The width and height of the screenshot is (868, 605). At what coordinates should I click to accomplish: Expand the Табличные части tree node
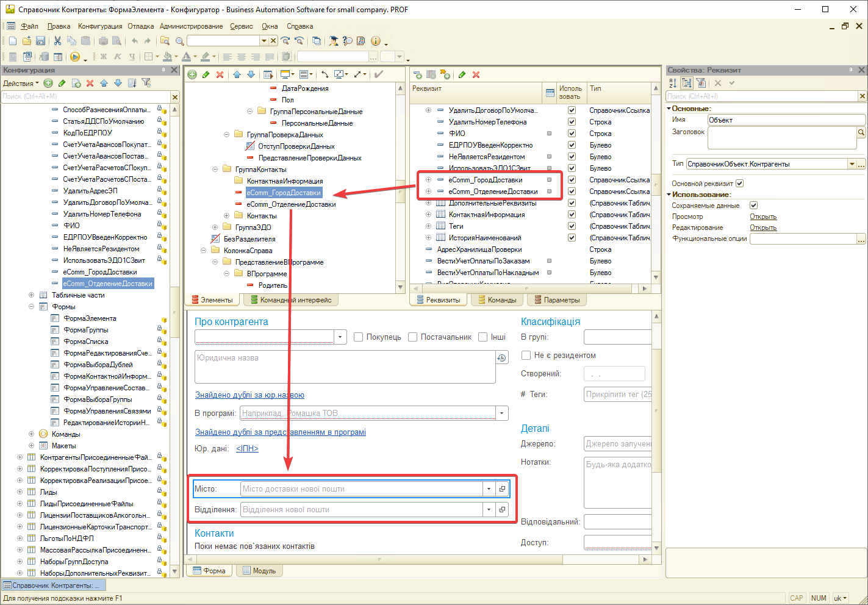pos(32,295)
